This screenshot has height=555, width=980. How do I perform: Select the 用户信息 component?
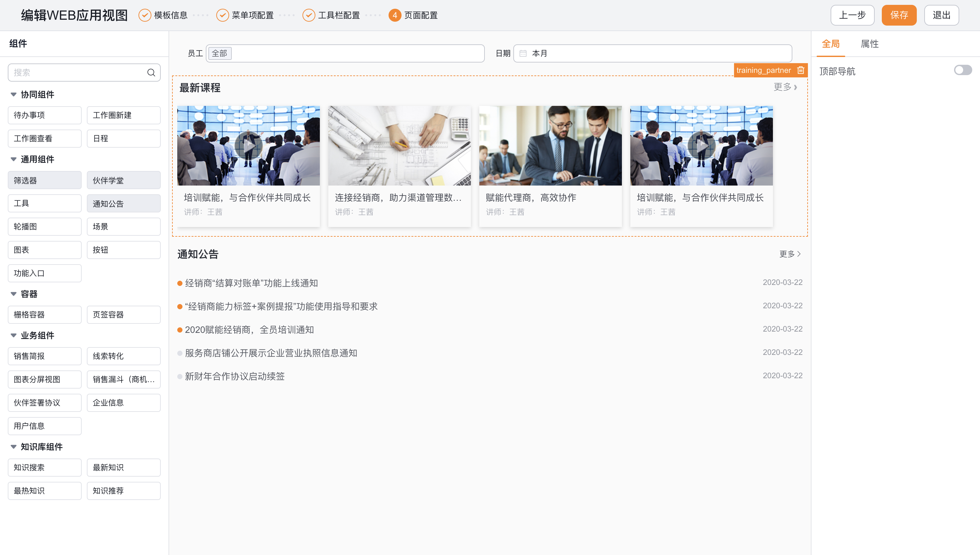coord(45,426)
